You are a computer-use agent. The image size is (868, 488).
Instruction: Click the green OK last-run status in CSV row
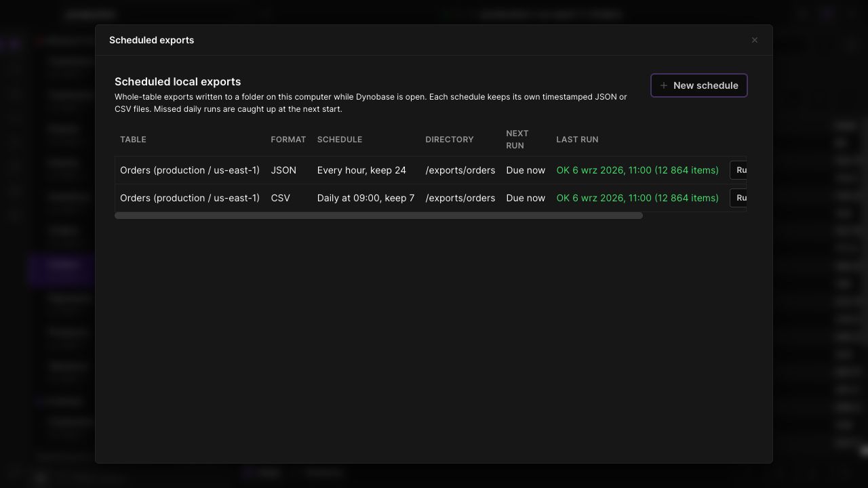click(637, 198)
